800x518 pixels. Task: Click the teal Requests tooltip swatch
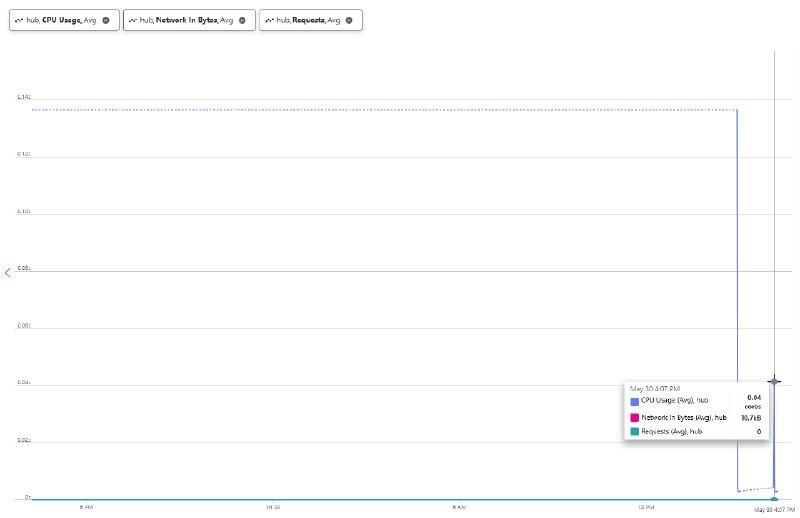[635, 432]
